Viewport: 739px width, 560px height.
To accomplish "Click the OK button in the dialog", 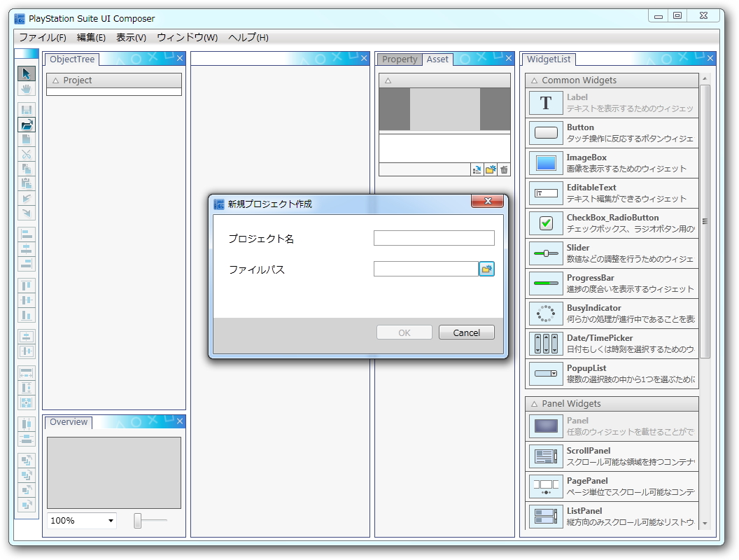I will coord(404,332).
